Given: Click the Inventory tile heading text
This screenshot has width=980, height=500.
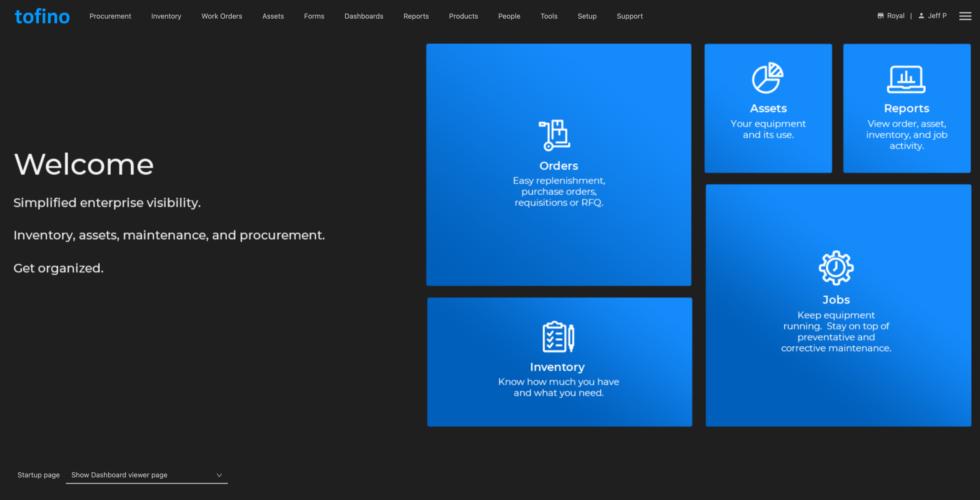Looking at the screenshot, I should coord(557,367).
